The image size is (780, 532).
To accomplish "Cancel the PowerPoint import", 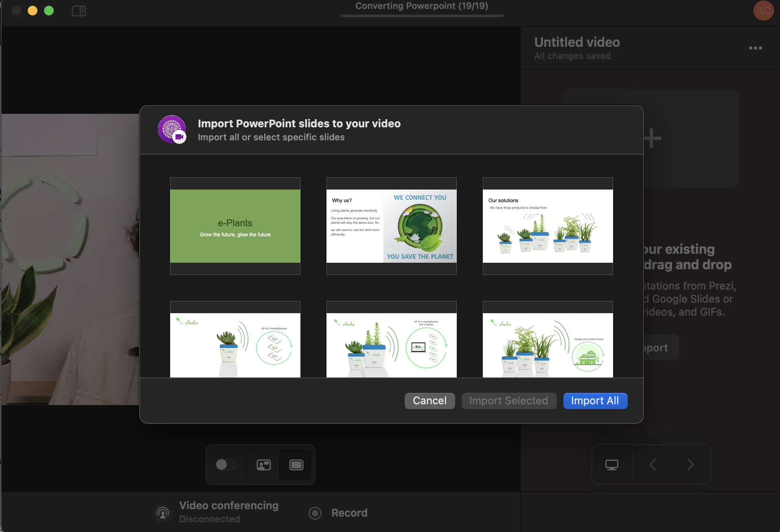I will [429, 401].
